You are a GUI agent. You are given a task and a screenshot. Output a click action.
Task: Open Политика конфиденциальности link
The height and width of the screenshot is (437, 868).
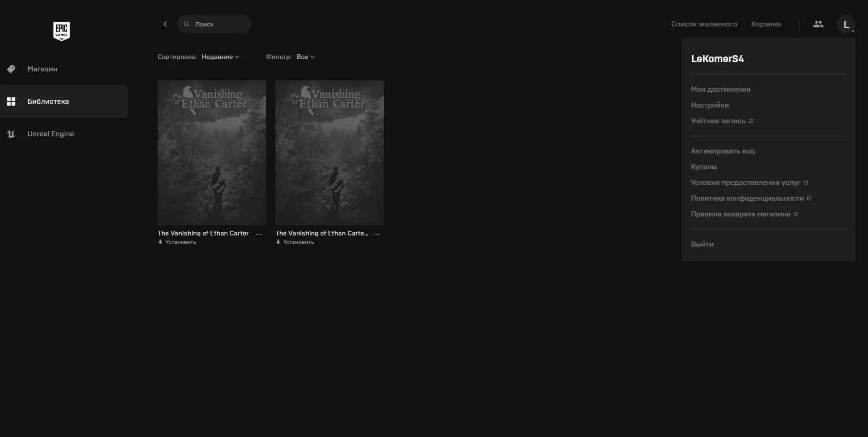(x=747, y=198)
